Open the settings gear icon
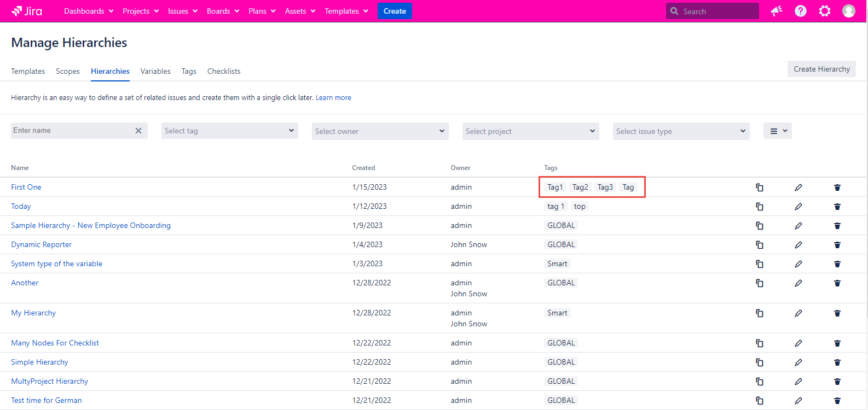The image size is (868, 410). [x=825, y=11]
